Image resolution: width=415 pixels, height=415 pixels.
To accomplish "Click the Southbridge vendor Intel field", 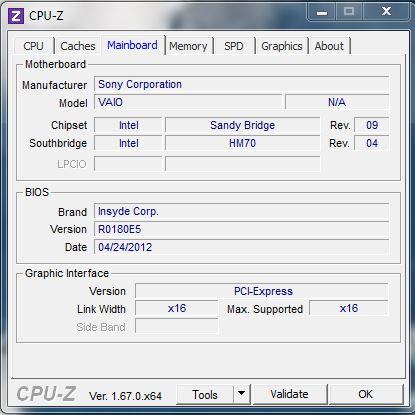I will [x=128, y=143].
